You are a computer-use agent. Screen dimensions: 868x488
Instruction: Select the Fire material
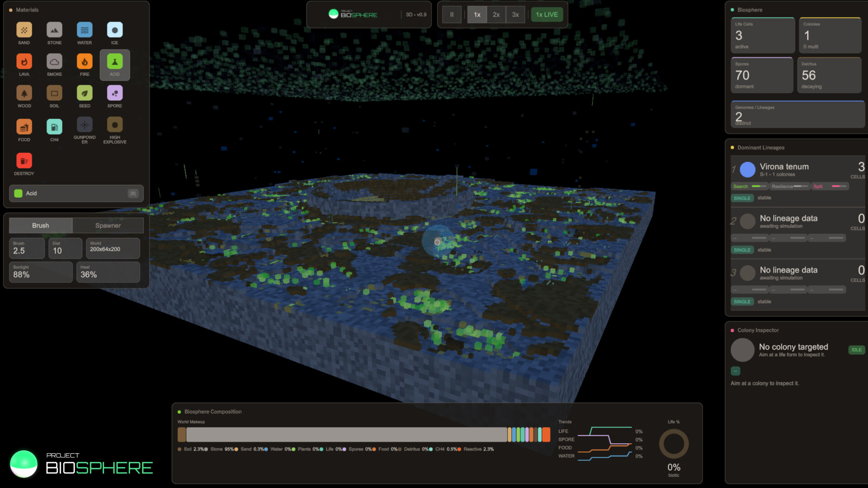pyautogui.click(x=85, y=62)
